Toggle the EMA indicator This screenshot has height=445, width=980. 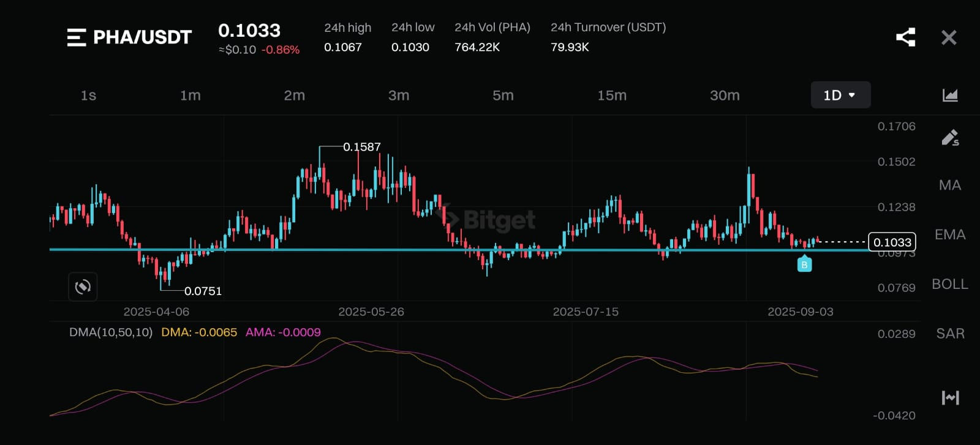(x=949, y=234)
